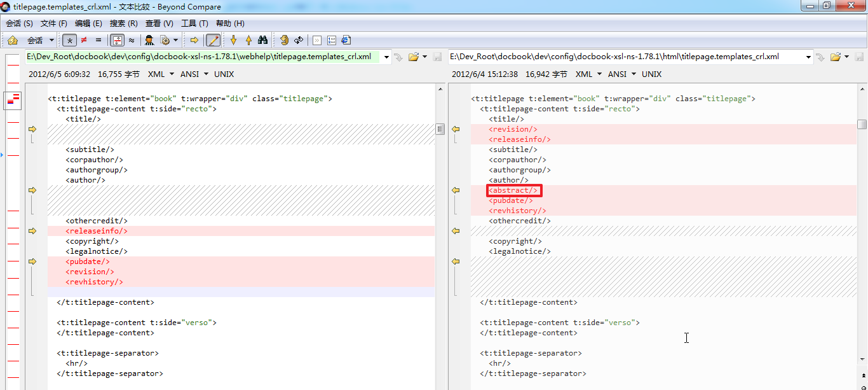Click right pane line <revision/>

click(x=513, y=129)
